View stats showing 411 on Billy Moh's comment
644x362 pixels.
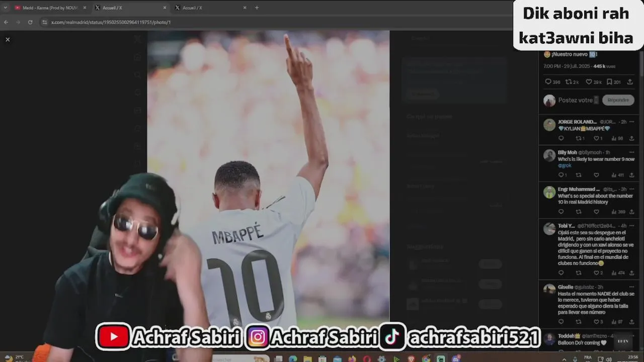tap(618, 175)
